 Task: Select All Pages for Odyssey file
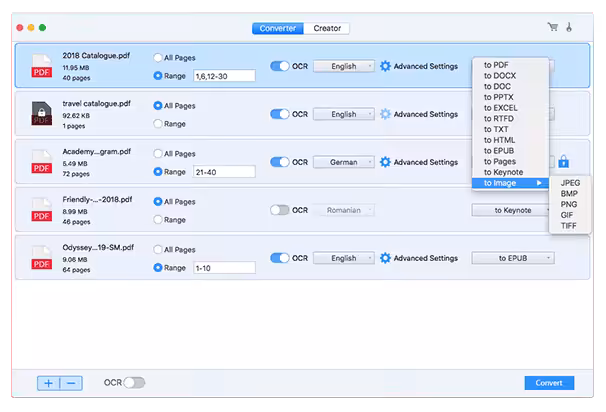(x=158, y=249)
